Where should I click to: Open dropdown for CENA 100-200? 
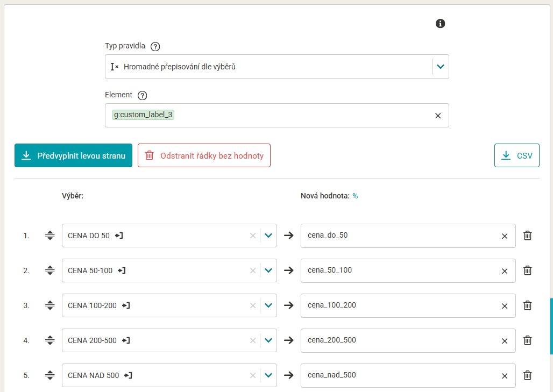click(268, 305)
